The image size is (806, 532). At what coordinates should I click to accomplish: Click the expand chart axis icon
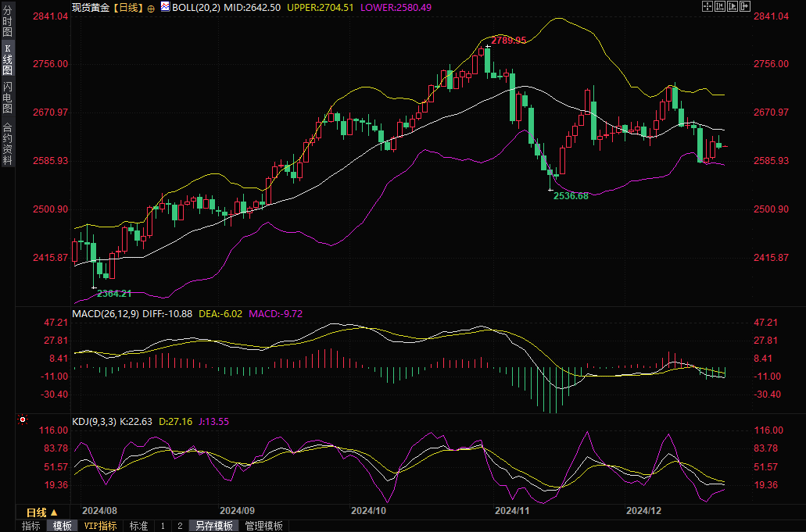click(731, 7)
